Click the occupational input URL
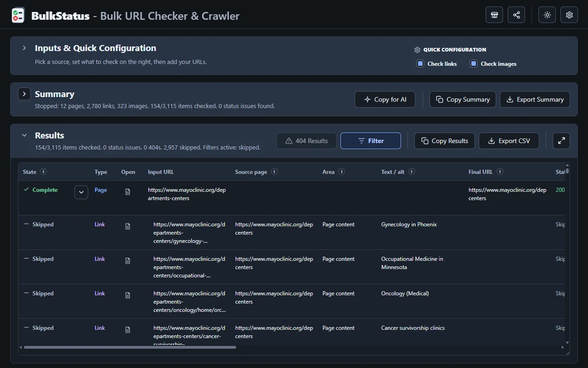The image size is (588, 368). click(190, 267)
